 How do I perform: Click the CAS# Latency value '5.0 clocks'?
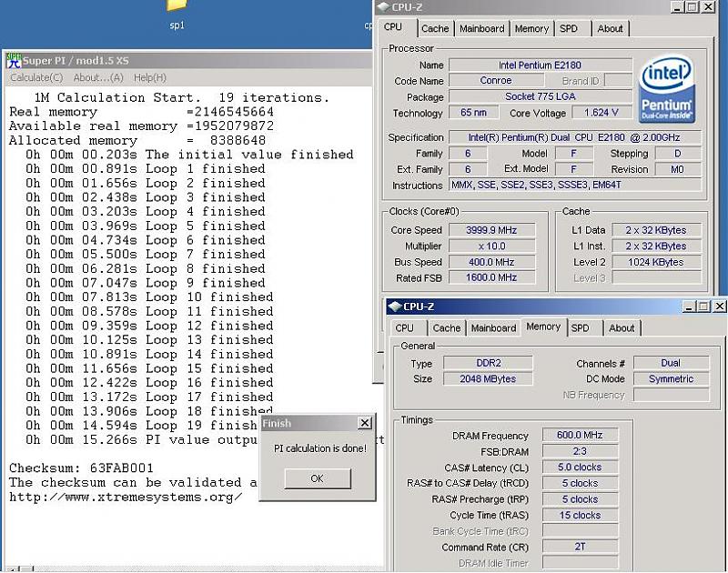pyautogui.click(x=580, y=467)
